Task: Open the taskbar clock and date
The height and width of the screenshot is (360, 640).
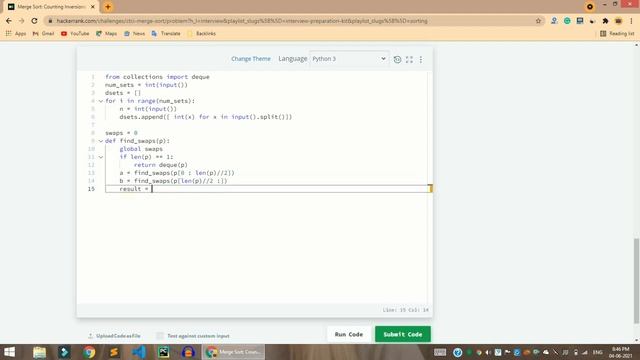Action: click(x=621, y=352)
